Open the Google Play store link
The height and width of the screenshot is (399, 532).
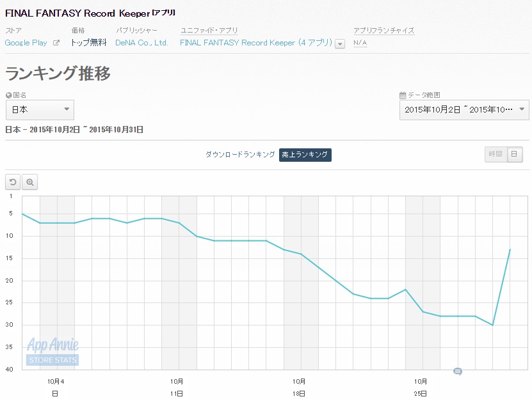pos(26,43)
